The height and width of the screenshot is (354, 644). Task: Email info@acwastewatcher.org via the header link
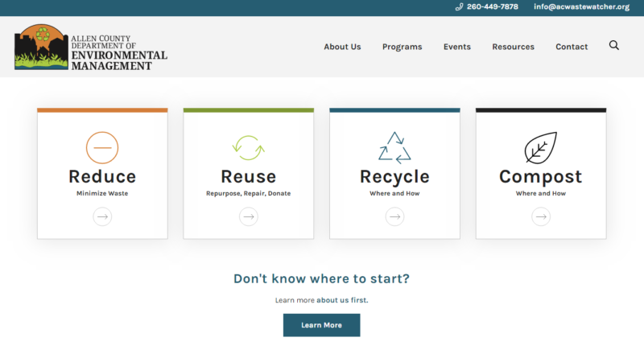point(580,7)
